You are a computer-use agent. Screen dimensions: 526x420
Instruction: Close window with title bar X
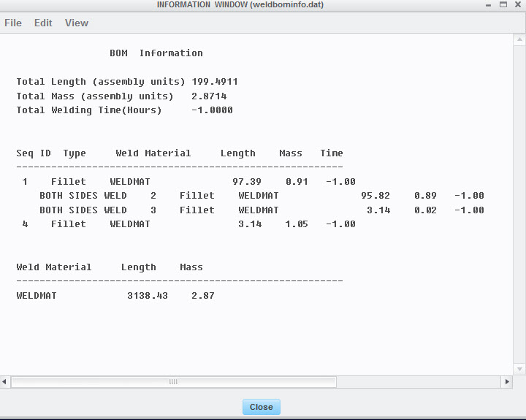[x=518, y=4]
